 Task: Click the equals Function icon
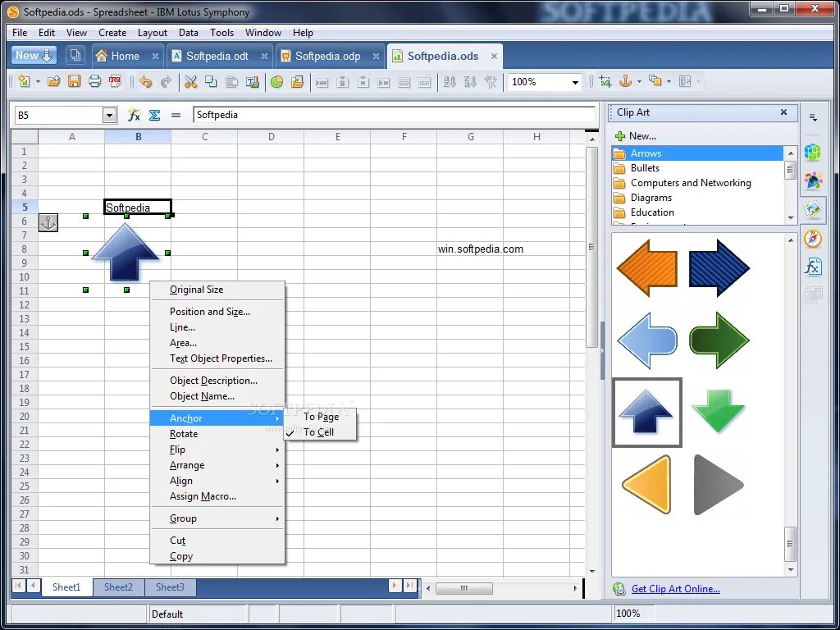[176, 115]
